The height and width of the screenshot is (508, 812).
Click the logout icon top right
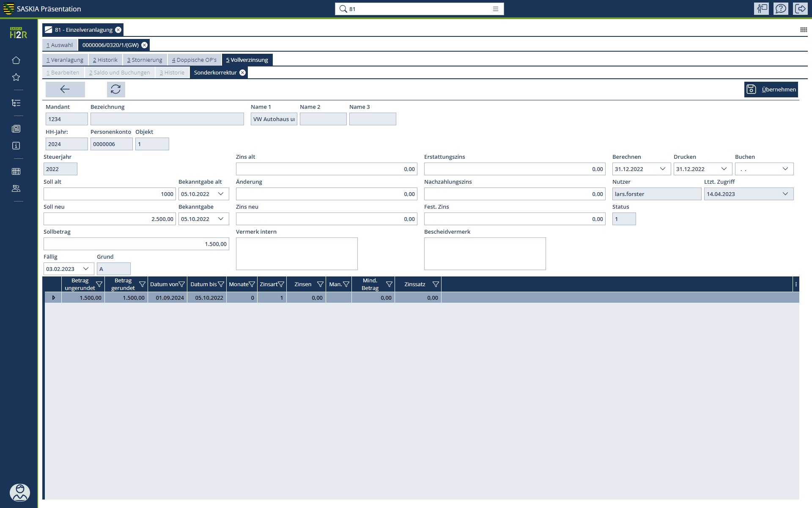800,9
